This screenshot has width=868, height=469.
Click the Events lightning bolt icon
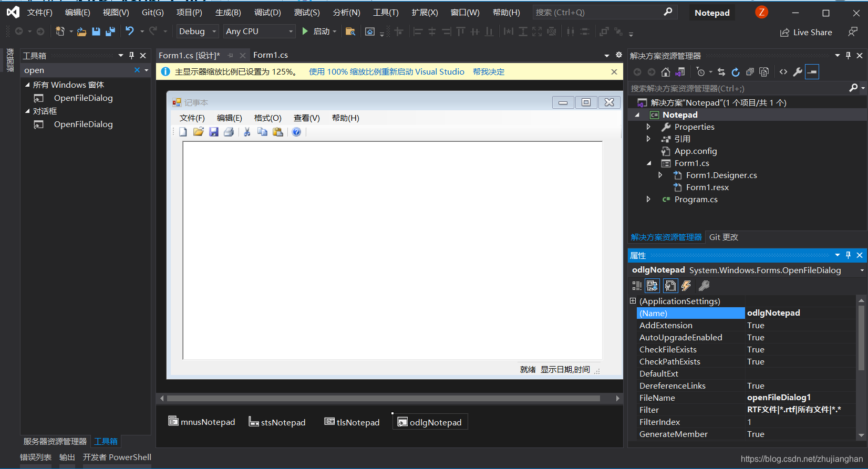[686, 286]
